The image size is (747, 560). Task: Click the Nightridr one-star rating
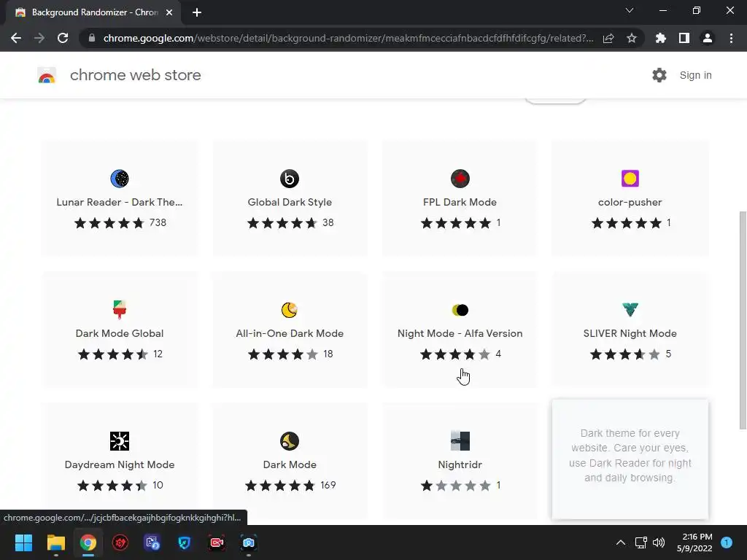click(x=455, y=485)
